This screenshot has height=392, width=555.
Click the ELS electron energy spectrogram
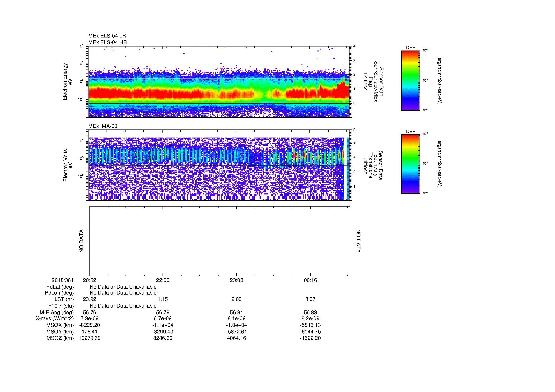[219, 82]
